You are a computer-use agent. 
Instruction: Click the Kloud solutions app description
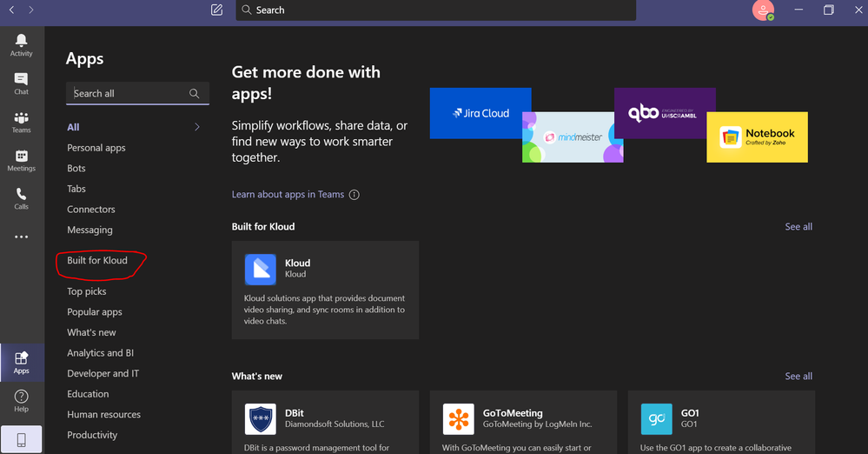click(x=324, y=310)
